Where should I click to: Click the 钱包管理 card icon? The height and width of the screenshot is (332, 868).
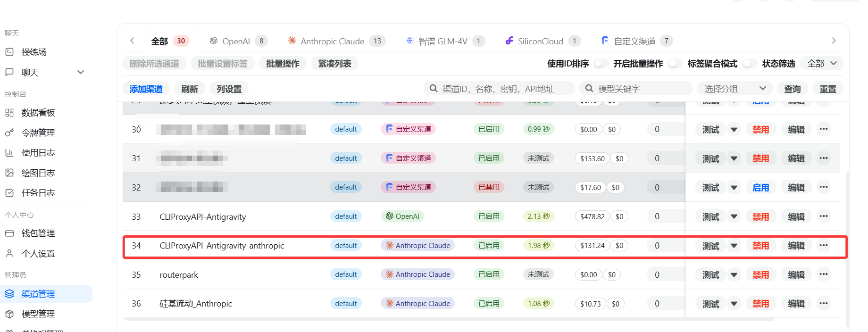point(9,233)
